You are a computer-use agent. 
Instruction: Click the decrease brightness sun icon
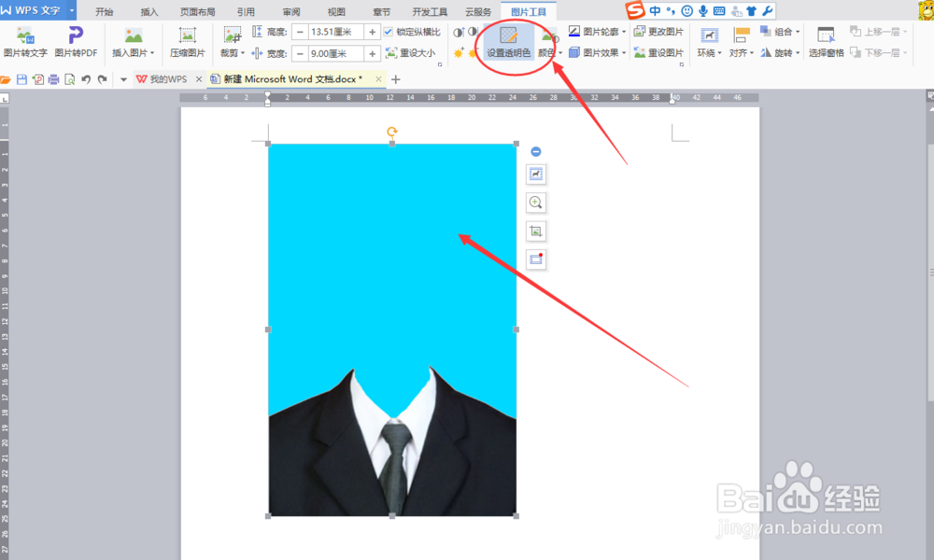tap(473, 53)
